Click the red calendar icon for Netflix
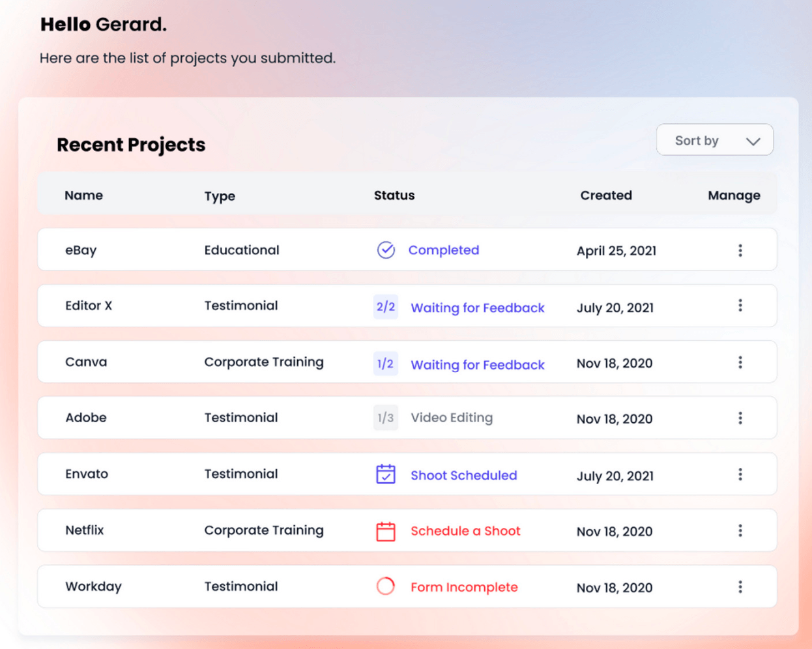812x649 pixels. click(386, 531)
